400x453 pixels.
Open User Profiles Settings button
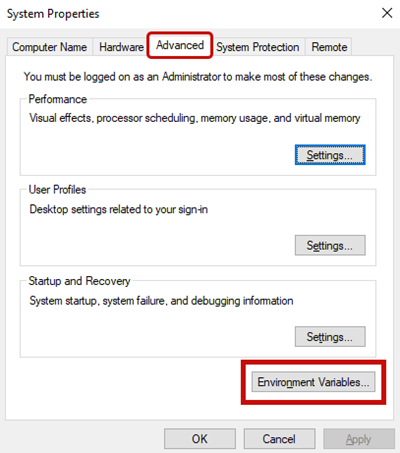(330, 245)
